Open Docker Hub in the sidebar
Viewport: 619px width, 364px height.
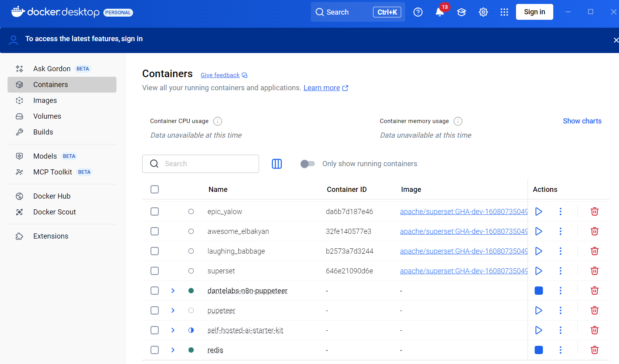62,196
